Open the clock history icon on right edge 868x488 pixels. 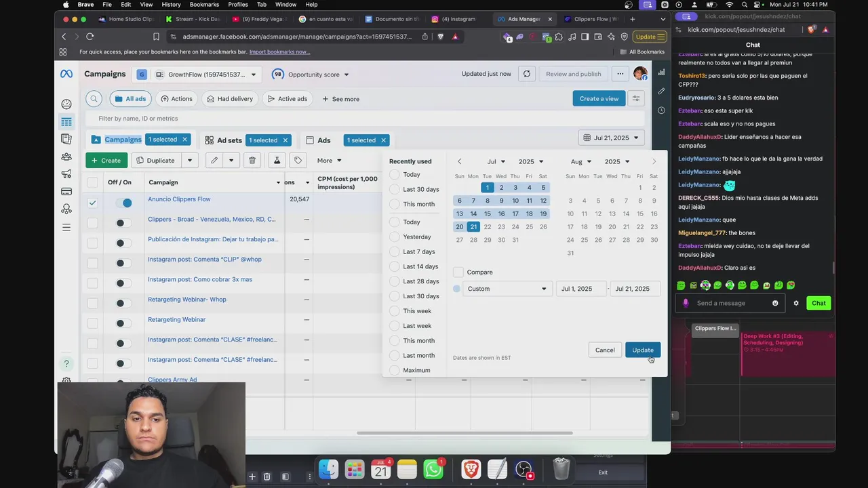(x=661, y=110)
